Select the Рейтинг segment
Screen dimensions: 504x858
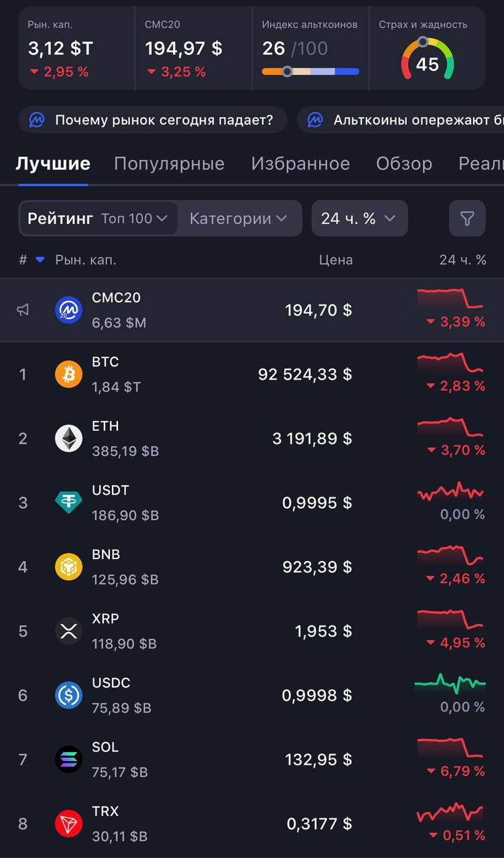(60, 219)
